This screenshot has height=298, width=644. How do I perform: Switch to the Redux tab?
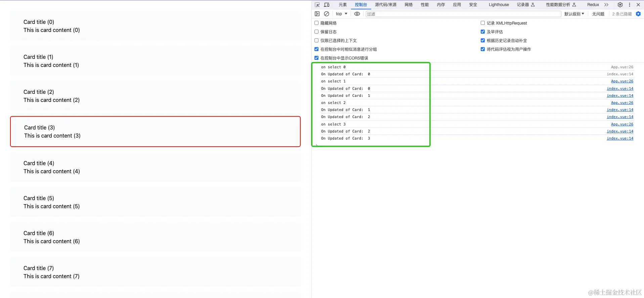coord(593,5)
